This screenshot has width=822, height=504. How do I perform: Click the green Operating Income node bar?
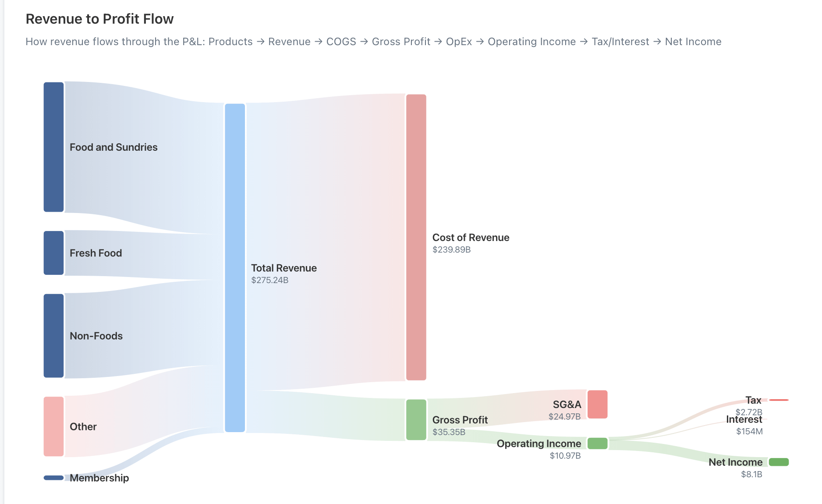pos(597,444)
